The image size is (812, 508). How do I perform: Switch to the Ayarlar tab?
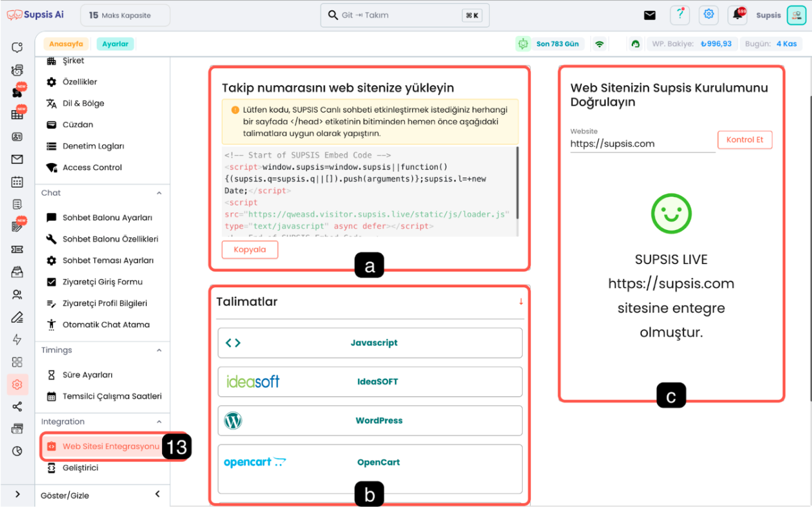pyautogui.click(x=115, y=44)
